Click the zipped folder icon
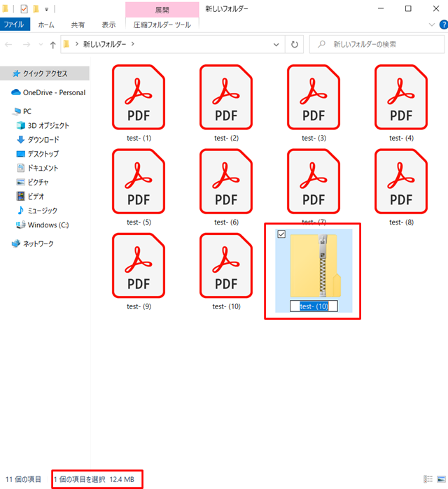This screenshot has width=448, height=489. point(315,265)
